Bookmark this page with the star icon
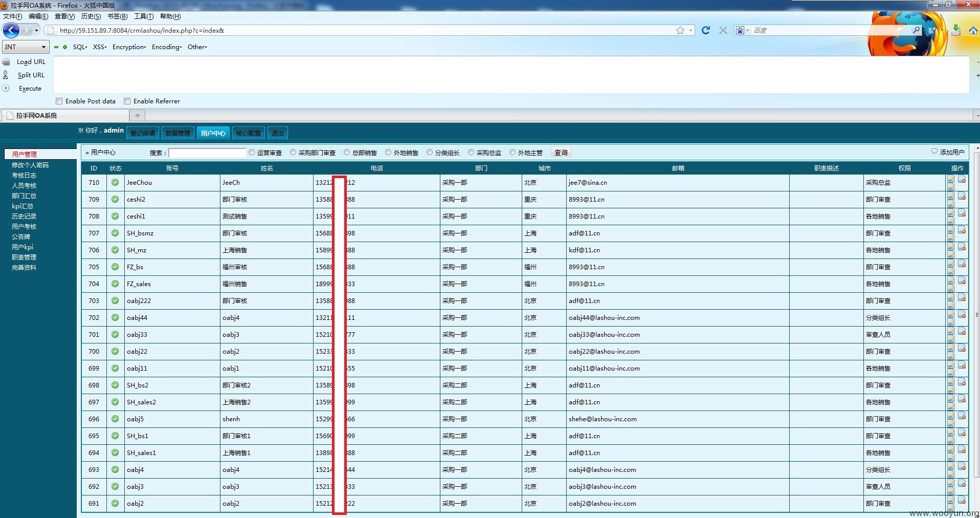 [680, 30]
